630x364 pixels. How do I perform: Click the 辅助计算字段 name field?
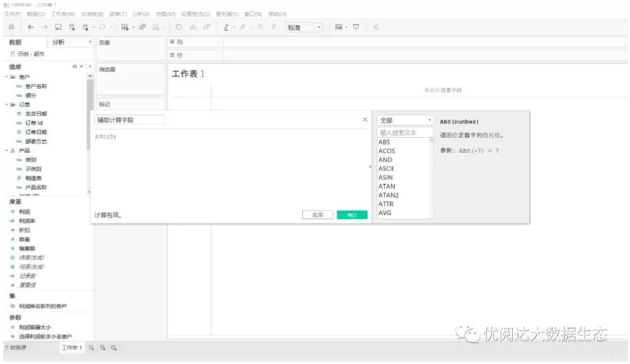coord(130,120)
